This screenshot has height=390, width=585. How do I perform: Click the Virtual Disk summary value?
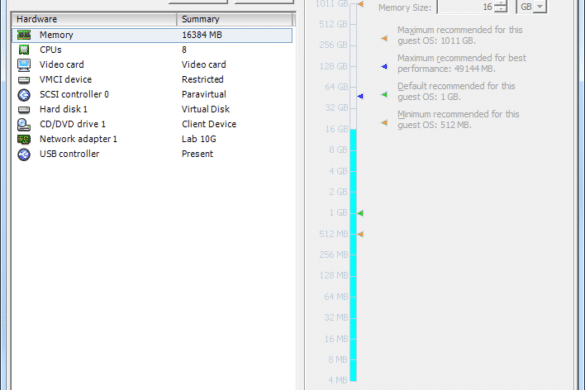[x=206, y=109]
